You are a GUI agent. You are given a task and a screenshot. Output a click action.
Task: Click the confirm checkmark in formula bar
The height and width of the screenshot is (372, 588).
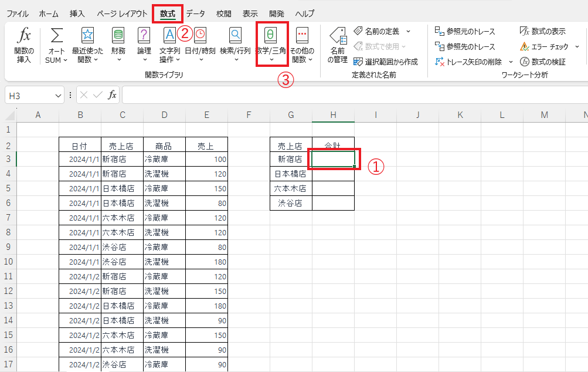[x=97, y=95]
